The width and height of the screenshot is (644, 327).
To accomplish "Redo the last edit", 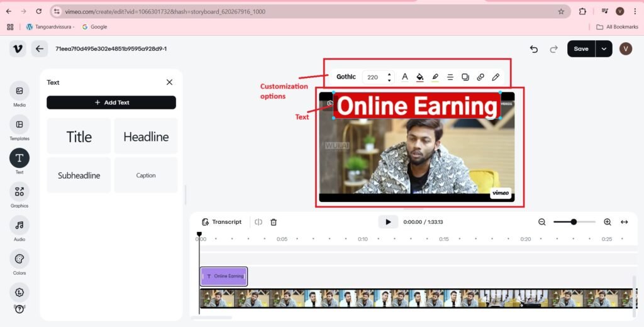I will (x=553, y=49).
